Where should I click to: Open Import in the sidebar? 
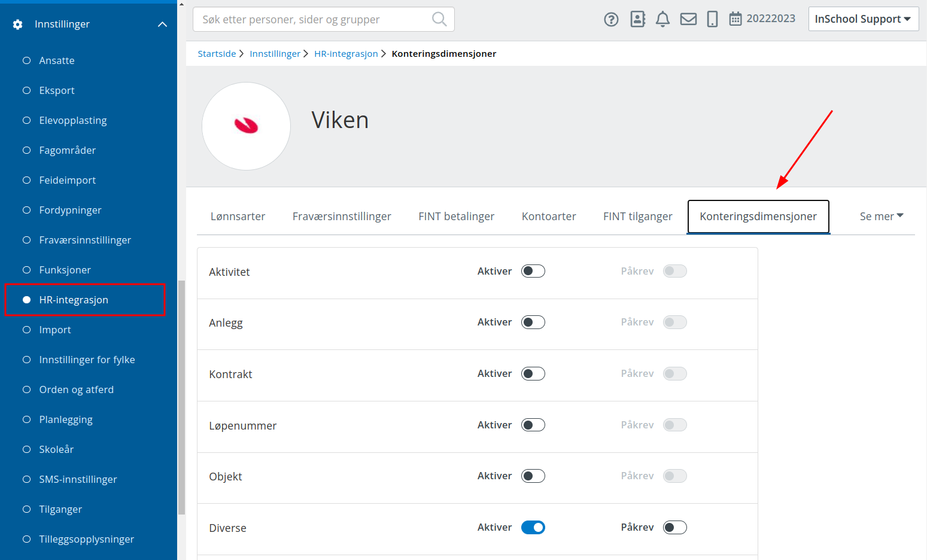pyautogui.click(x=55, y=330)
